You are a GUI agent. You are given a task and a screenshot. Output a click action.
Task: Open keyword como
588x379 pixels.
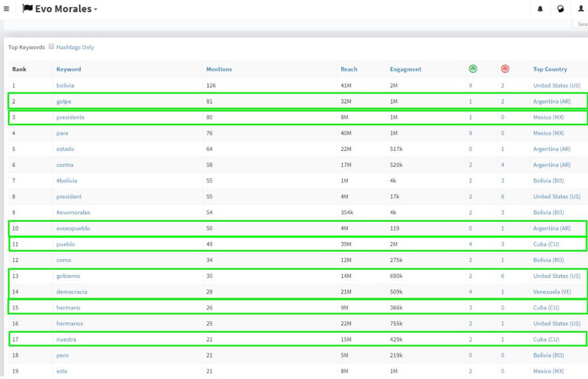(63, 260)
